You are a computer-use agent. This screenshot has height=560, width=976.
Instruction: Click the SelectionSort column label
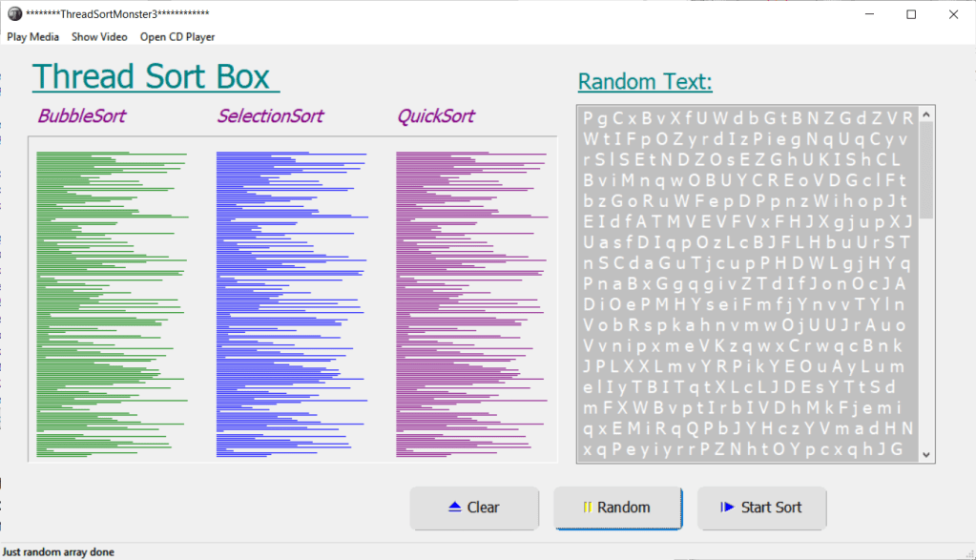coord(270,116)
